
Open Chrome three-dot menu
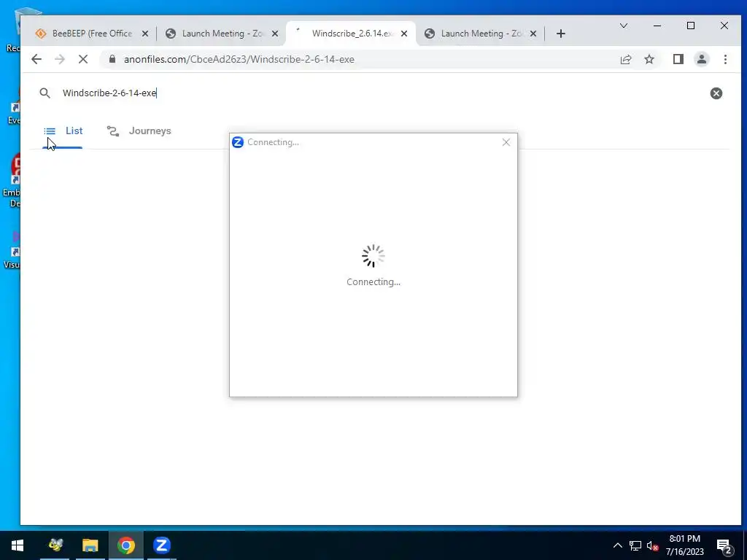[725, 59]
